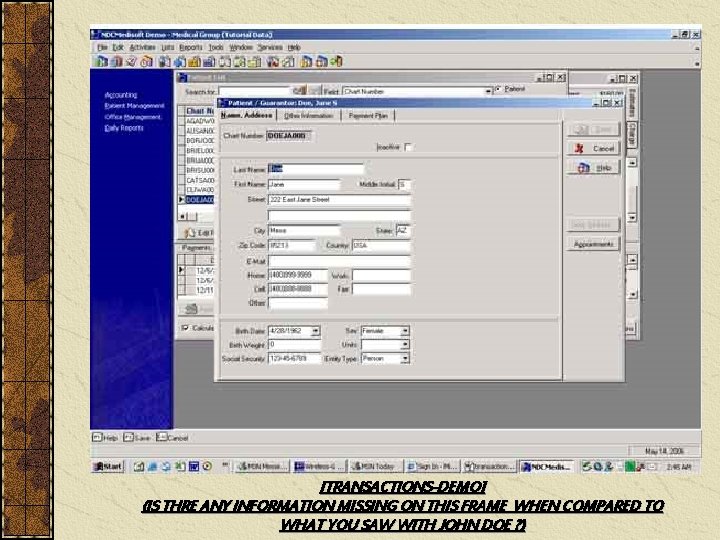
Task: Click into the Search for field in Patient List
Action: click(x=255, y=91)
